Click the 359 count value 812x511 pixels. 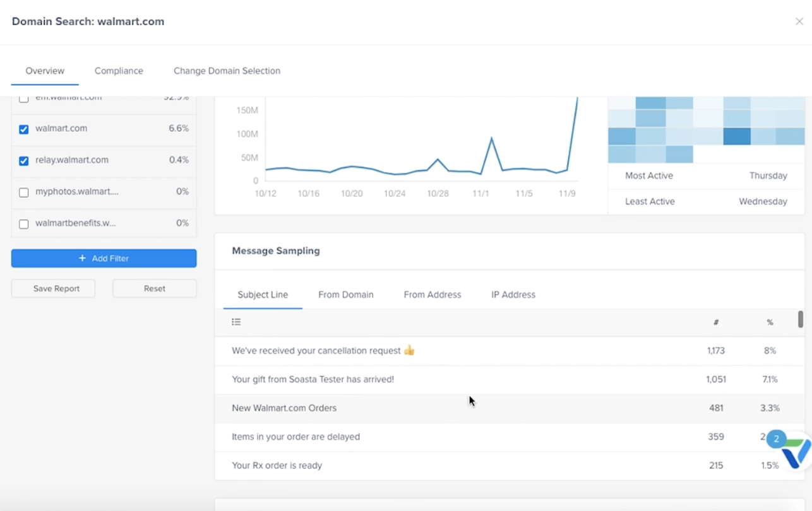[716, 437]
